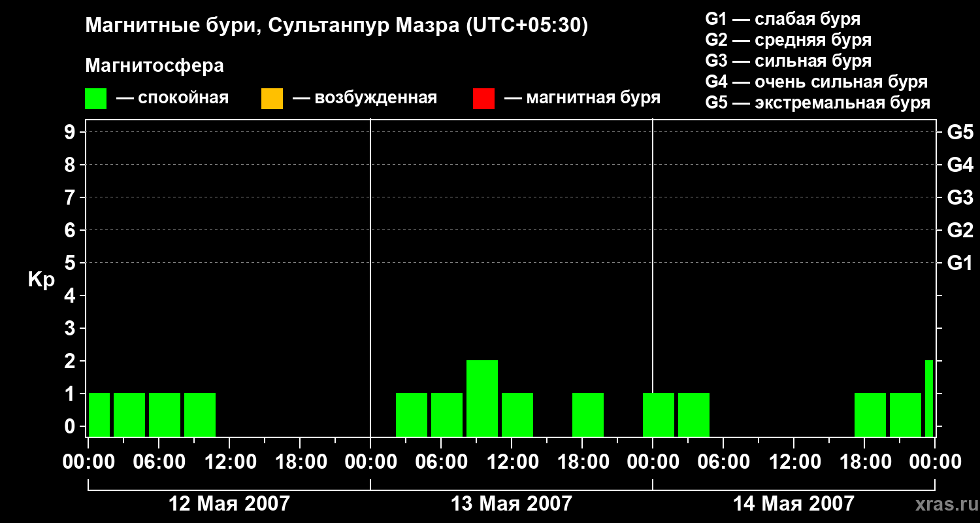Image resolution: width=980 pixels, height=523 pixels.
Task: Click the tall Kp 2 bar on 13 Мая
Action: pos(482,398)
